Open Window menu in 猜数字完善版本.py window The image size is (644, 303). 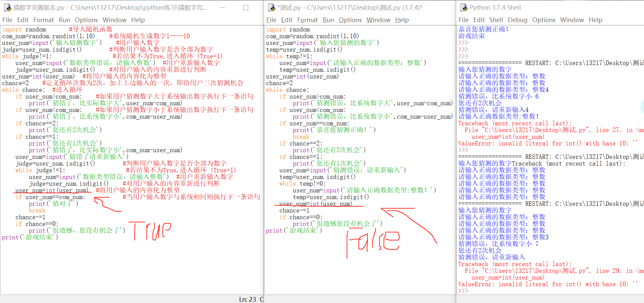coord(114,20)
